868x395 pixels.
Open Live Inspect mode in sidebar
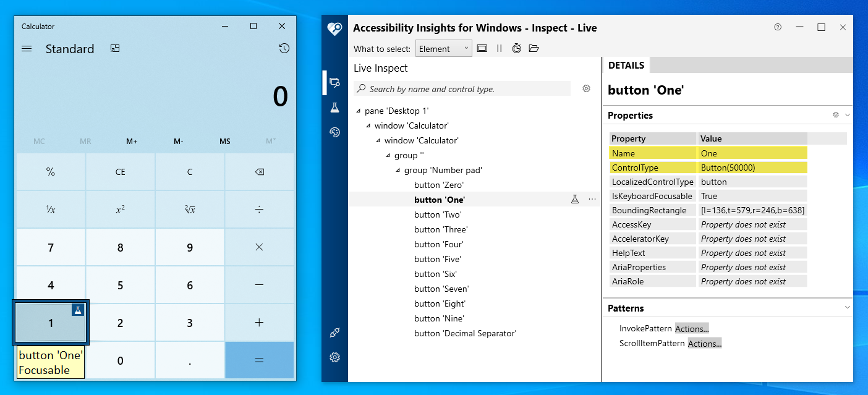[x=334, y=82]
